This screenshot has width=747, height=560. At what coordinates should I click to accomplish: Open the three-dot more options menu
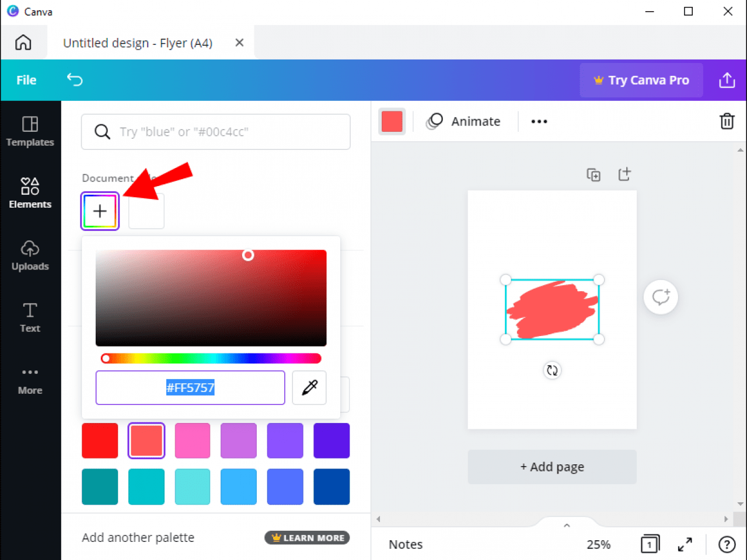(x=539, y=121)
